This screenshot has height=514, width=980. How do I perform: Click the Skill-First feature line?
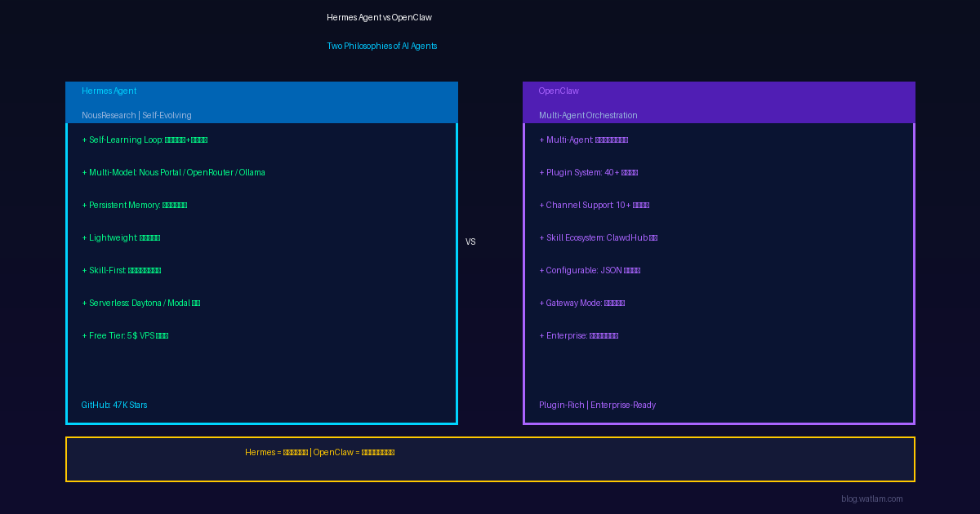click(122, 271)
